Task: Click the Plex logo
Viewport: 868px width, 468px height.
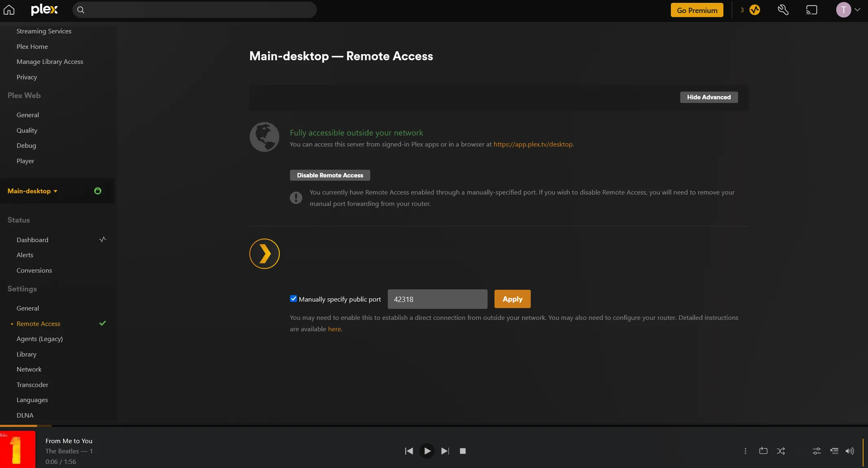Action: point(44,10)
